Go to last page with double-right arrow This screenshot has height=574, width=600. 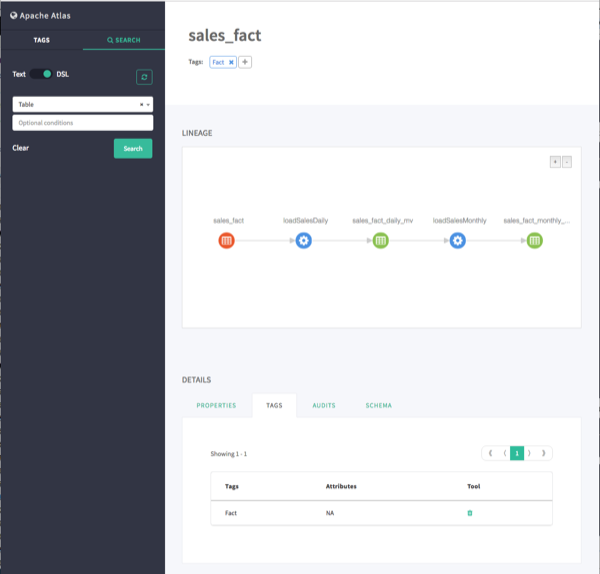(543, 453)
